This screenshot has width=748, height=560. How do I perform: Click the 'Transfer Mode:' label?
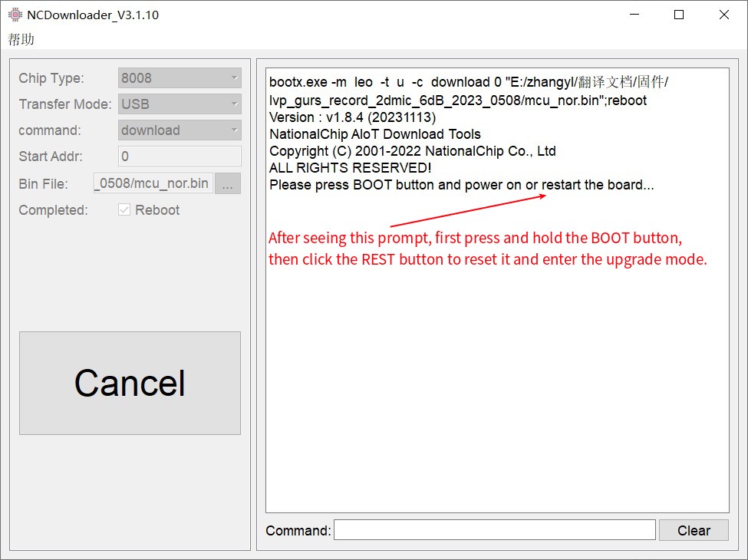[65, 104]
